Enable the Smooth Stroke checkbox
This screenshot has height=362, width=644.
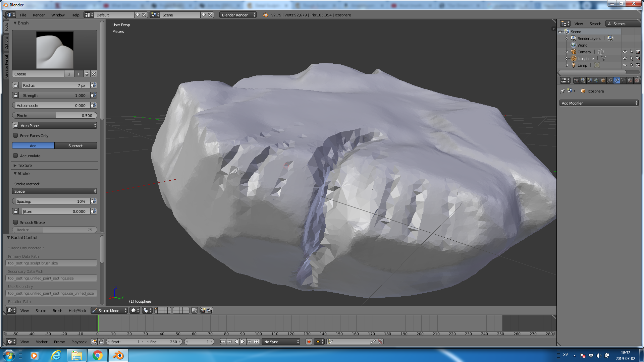point(15,223)
